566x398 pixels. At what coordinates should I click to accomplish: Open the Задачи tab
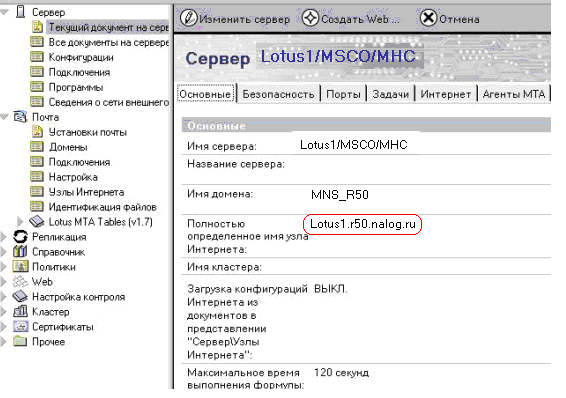click(391, 94)
